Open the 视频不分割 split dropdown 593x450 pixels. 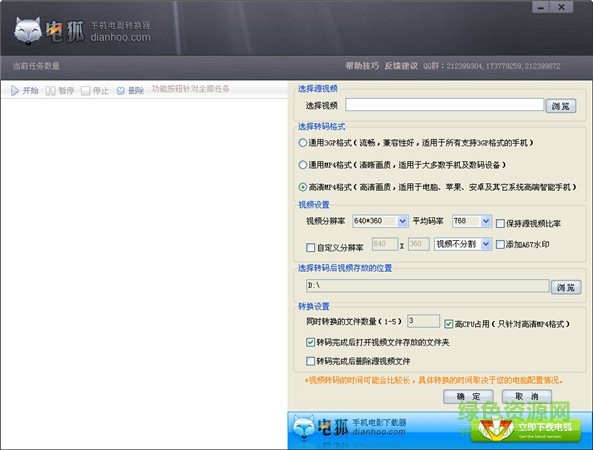pos(463,244)
